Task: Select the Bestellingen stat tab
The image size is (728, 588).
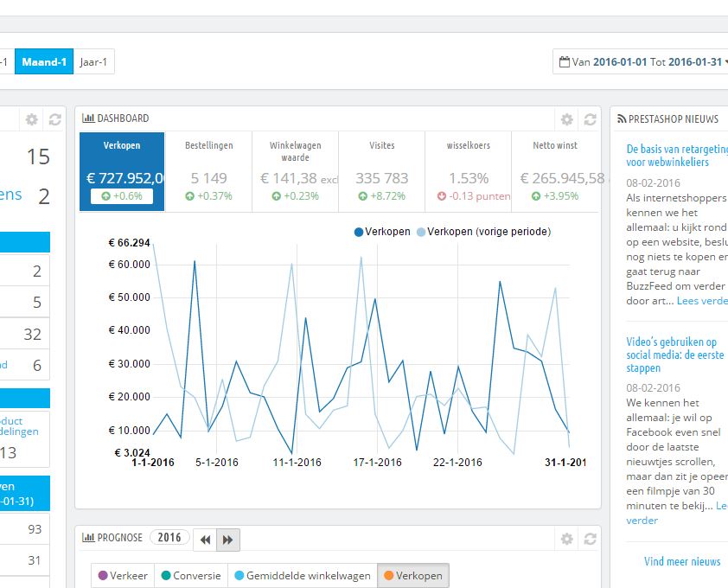Action: click(209, 171)
